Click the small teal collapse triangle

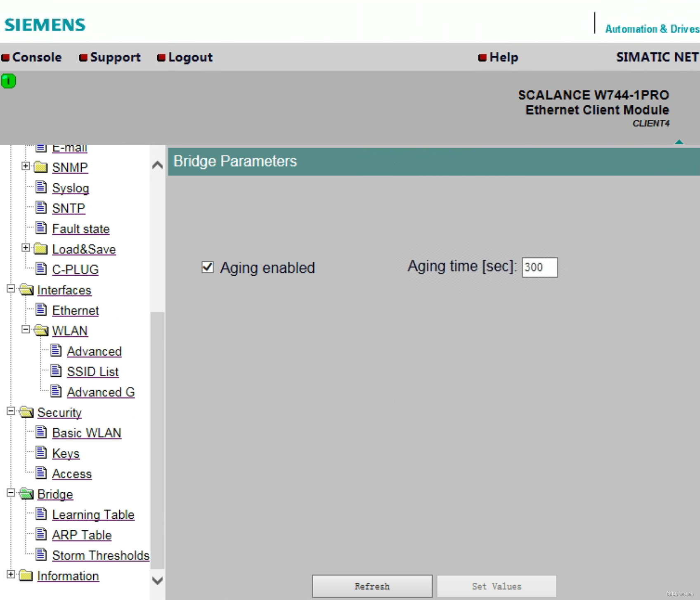[679, 142]
